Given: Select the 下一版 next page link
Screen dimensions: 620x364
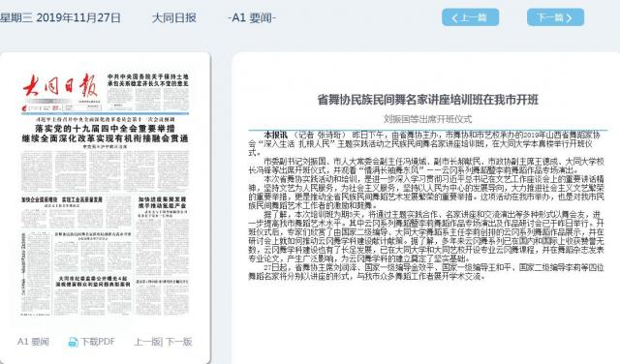Looking at the screenshot, I should [178, 342].
